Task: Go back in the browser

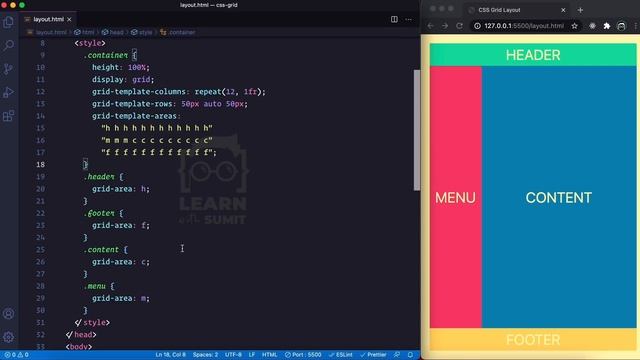Action: (431, 26)
